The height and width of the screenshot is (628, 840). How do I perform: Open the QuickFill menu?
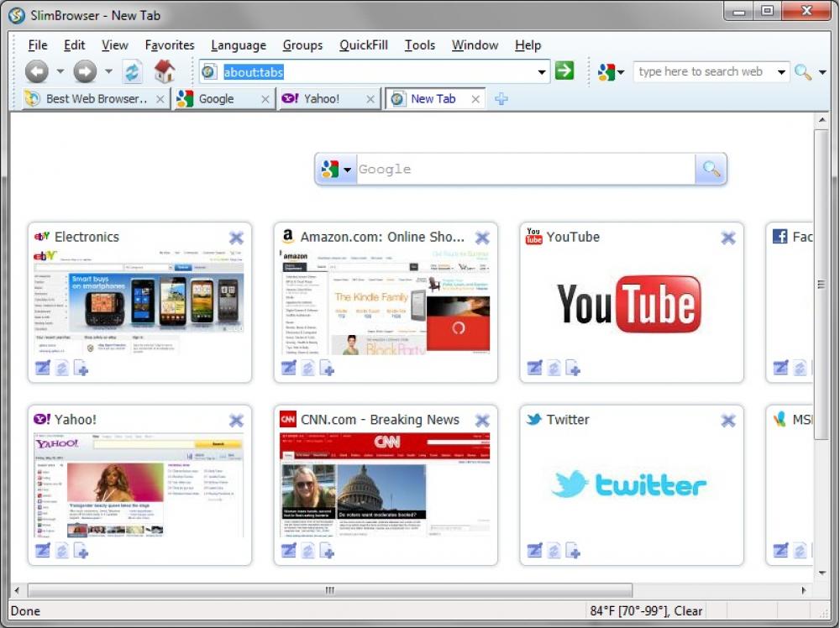[363, 44]
